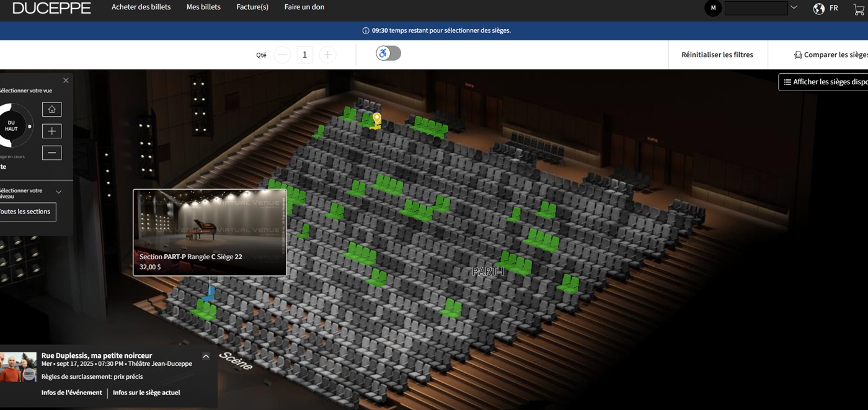Image resolution: width=868 pixels, height=410 pixels.
Task: Zoom in with the plus icon
Action: 51,131
